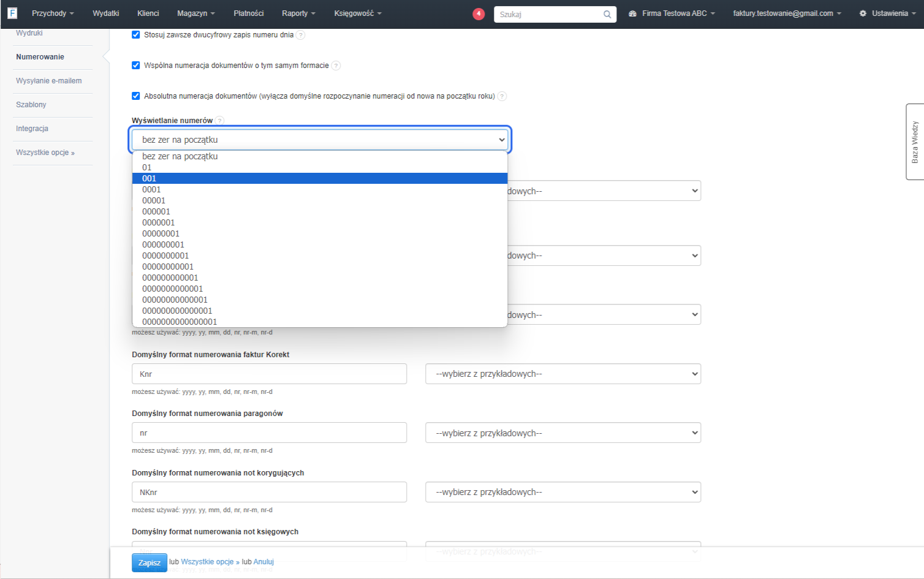924x579 pixels.
Task: Click the Zapisz button
Action: coord(150,562)
